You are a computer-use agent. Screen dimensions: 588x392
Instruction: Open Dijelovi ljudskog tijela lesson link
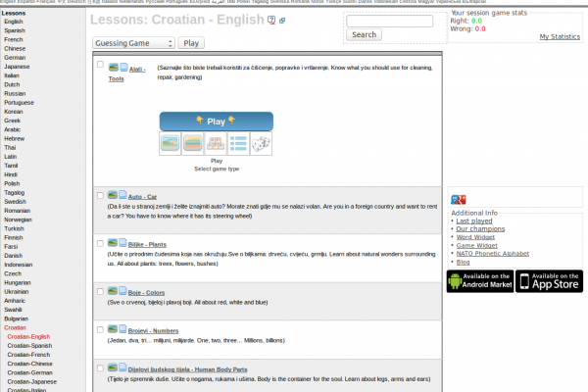[187, 369]
